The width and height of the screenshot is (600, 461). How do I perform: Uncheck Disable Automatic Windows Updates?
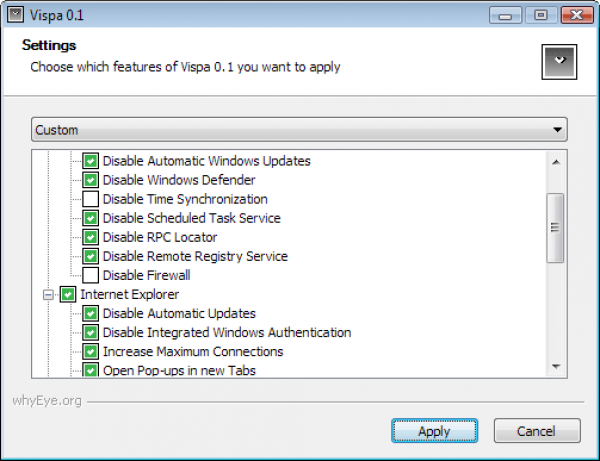pyautogui.click(x=90, y=161)
